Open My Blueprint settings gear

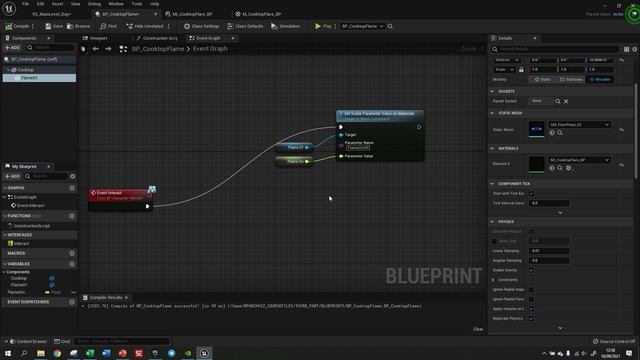pos(73,176)
